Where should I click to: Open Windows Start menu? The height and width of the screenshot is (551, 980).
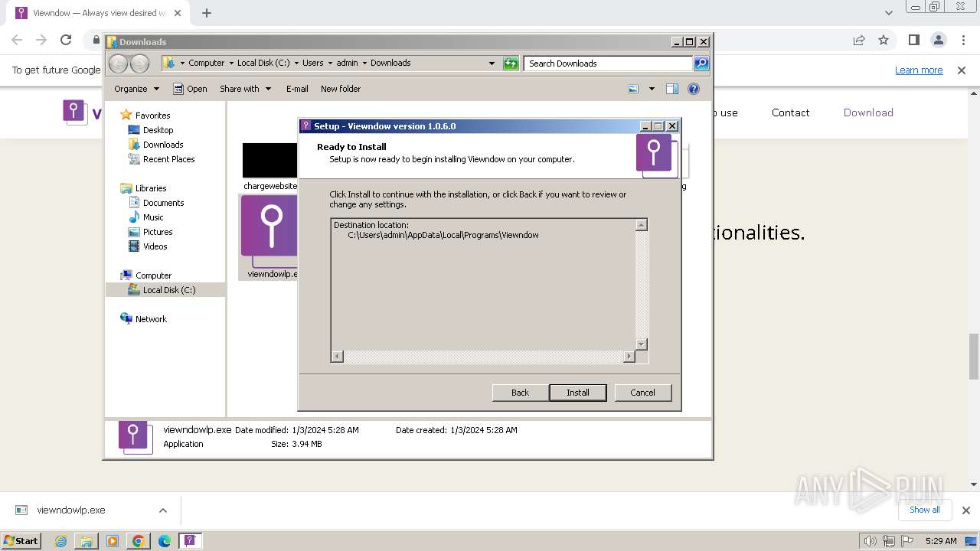coord(21,540)
